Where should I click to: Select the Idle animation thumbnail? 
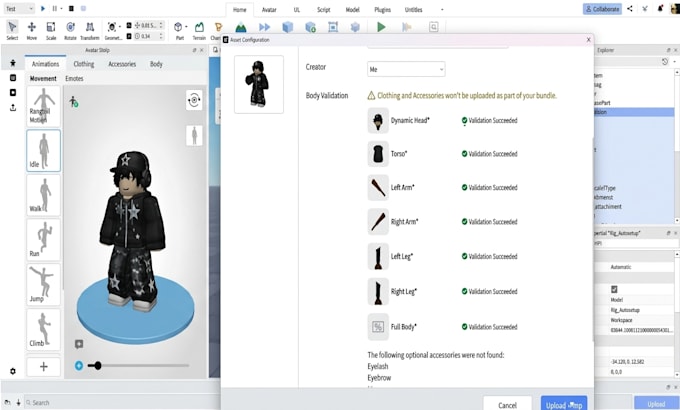[x=43, y=151]
